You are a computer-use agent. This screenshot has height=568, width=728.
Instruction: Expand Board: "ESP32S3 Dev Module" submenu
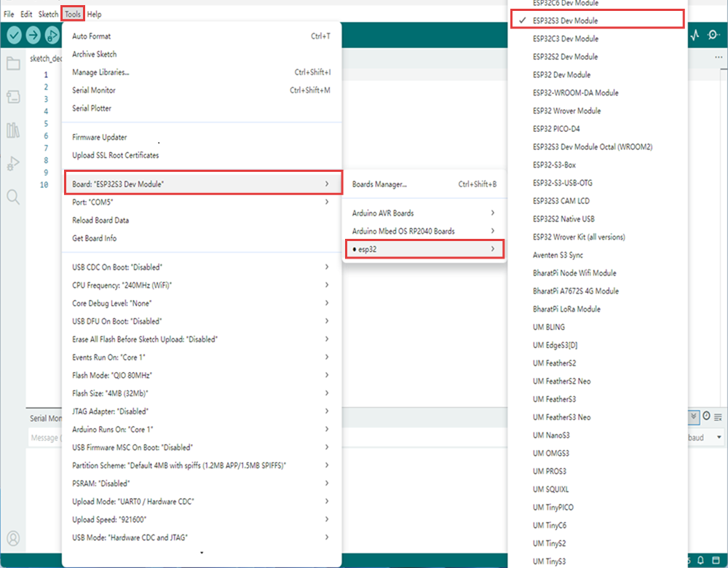pyautogui.click(x=203, y=184)
